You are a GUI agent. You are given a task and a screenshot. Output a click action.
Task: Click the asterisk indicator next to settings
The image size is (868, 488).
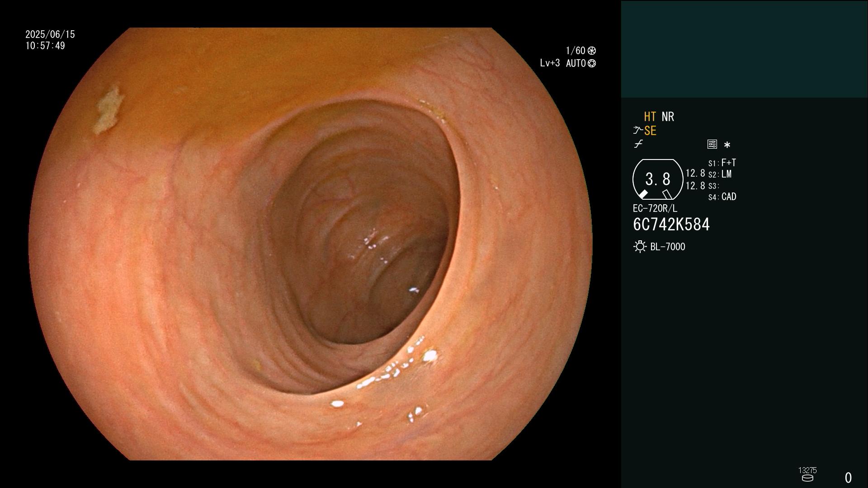(x=727, y=145)
